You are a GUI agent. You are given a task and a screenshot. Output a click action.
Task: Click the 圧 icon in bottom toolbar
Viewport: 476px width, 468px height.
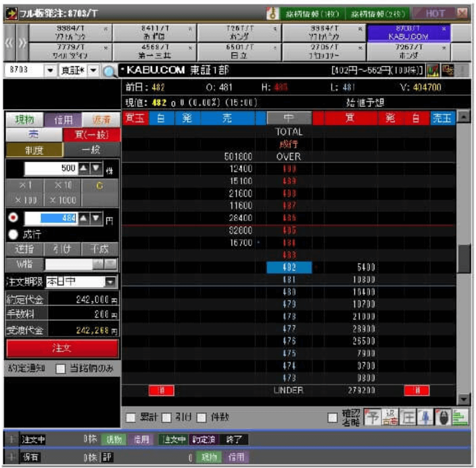[407, 418]
